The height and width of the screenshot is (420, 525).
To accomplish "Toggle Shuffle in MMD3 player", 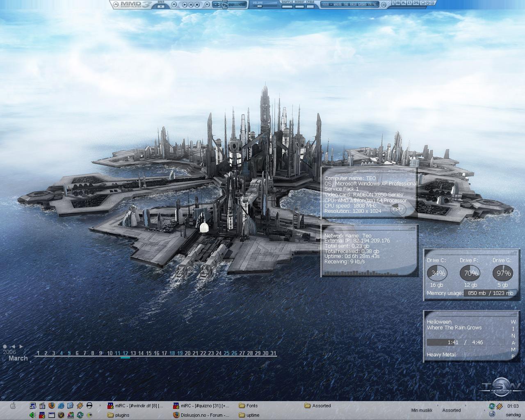I will click(287, 7).
